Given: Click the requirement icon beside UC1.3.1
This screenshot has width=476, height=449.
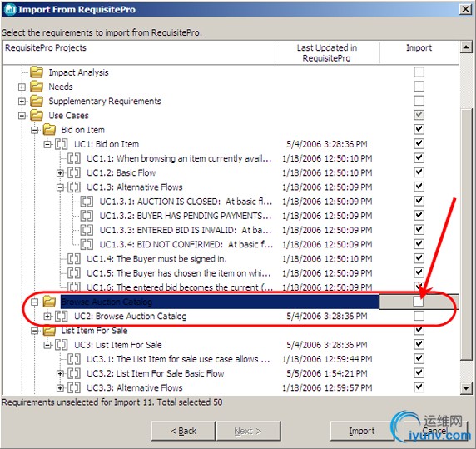Looking at the screenshot, I should [87, 201].
